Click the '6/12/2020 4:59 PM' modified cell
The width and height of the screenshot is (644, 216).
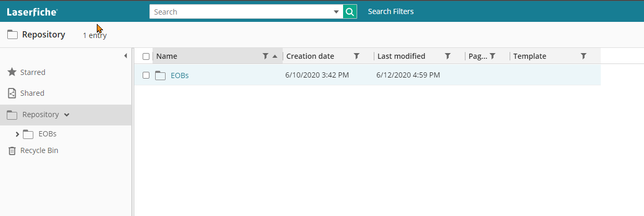pos(408,75)
